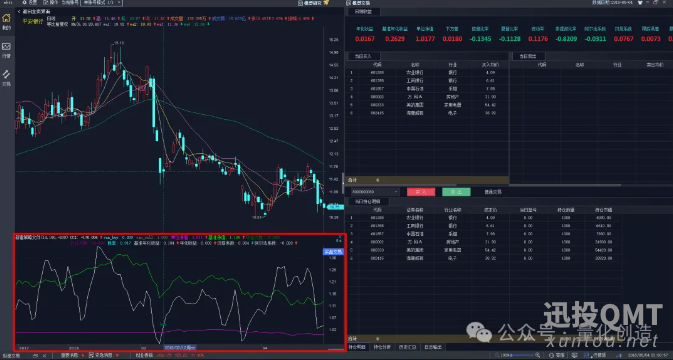
Task: Click the shirt/skin icon in the title bar
Action: [640, 3]
